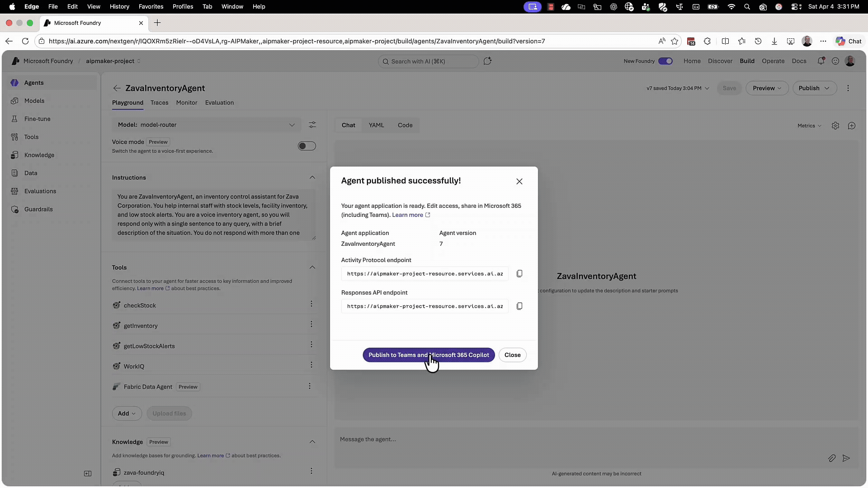This screenshot has width=868, height=488.
Task: Open the Preview dropdown button
Action: [767, 88]
